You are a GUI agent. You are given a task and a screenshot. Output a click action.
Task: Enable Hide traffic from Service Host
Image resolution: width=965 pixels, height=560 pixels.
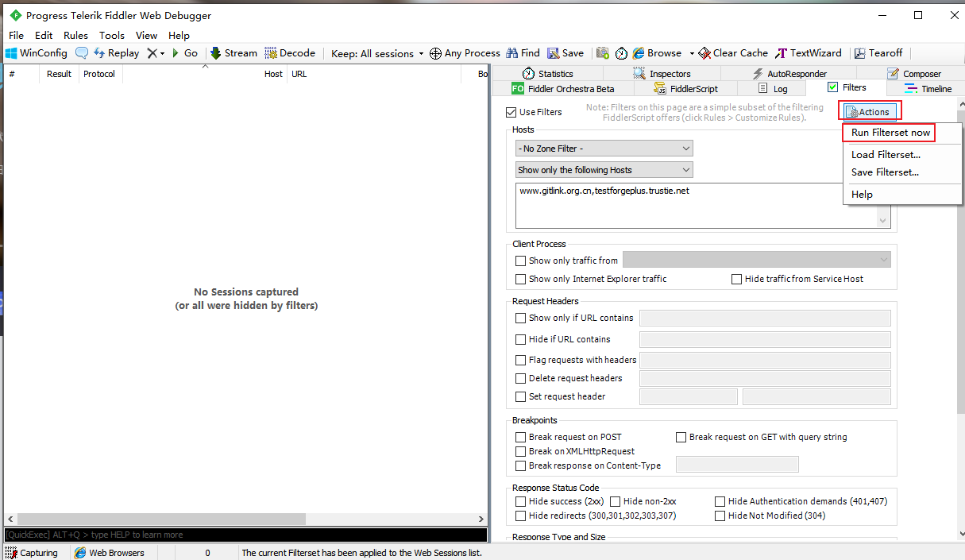click(x=737, y=279)
